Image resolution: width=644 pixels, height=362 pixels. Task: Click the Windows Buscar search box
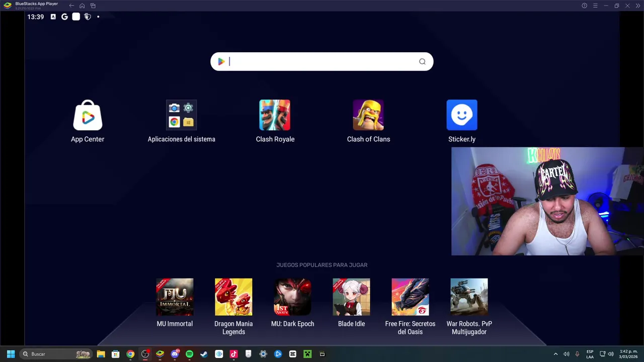pyautogui.click(x=56, y=354)
